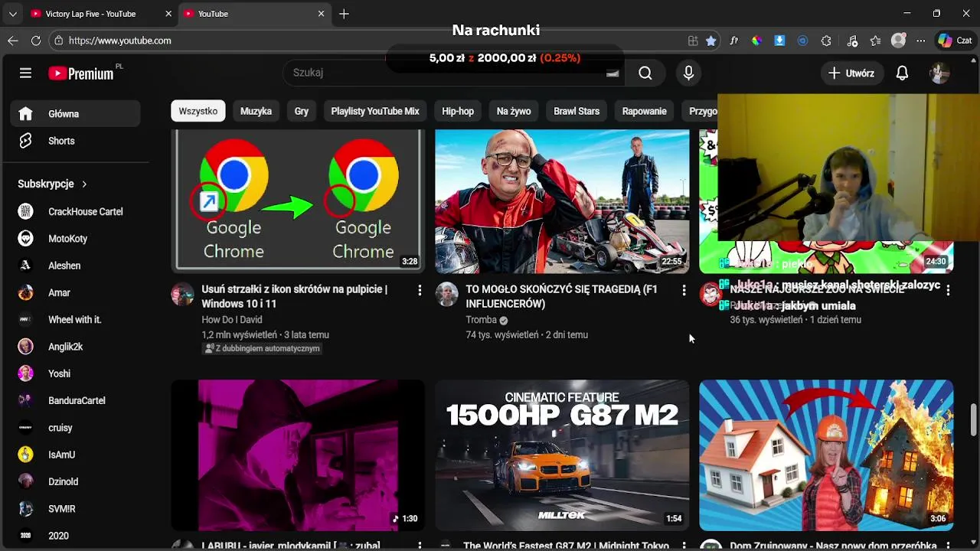Open the go-kart Tromba video thumbnail
Image resolution: width=980 pixels, height=551 pixels.
click(x=562, y=201)
